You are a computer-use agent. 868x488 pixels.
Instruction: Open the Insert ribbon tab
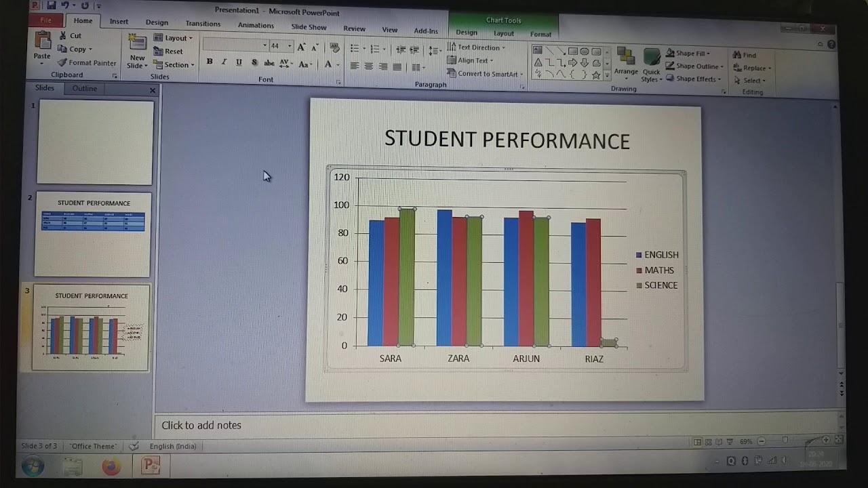pyautogui.click(x=119, y=22)
